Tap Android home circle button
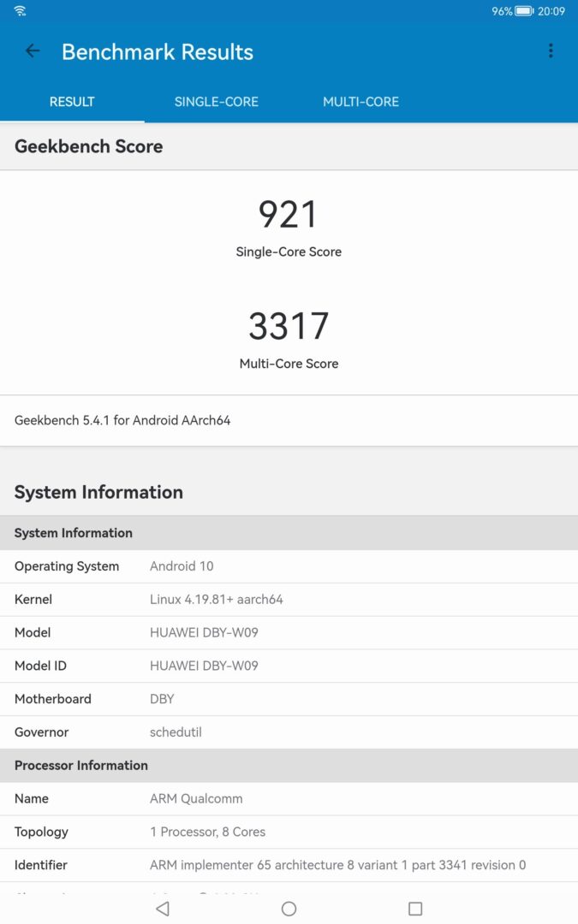This screenshot has height=924, width=578. coord(289,908)
